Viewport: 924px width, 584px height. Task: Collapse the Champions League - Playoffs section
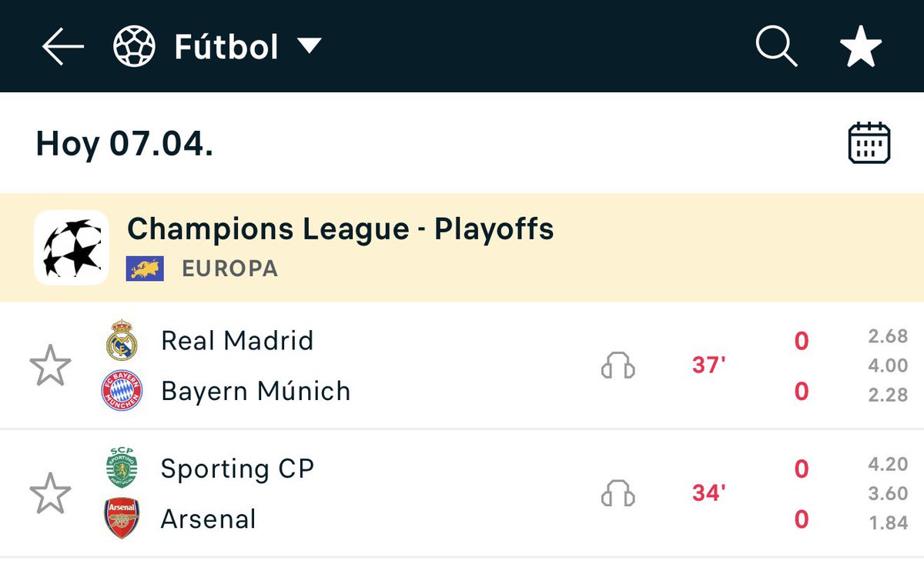pos(340,229)
